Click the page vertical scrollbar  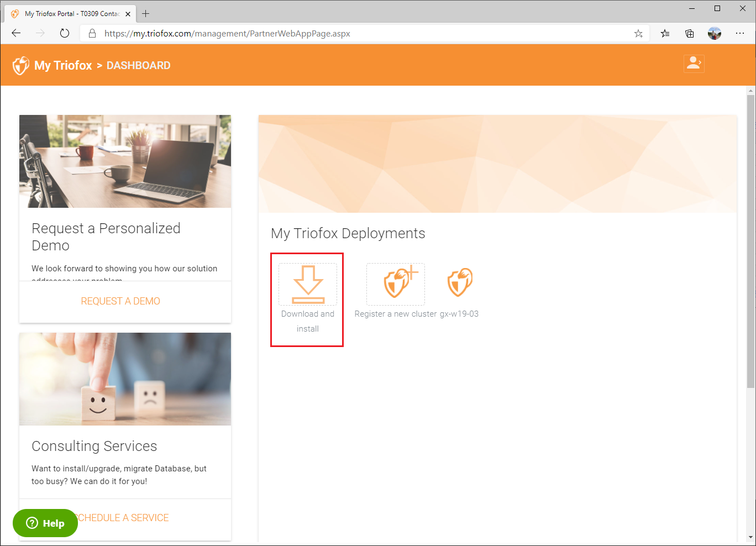pos(750,241)
